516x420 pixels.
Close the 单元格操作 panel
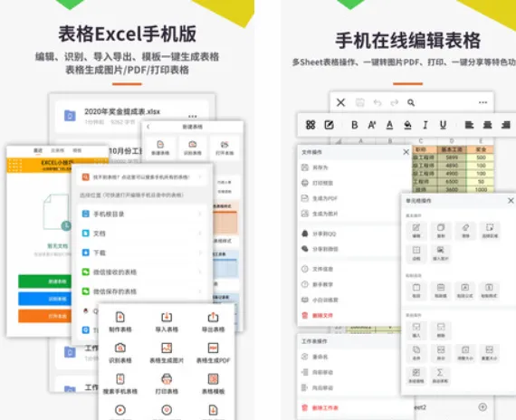point(511,200)
